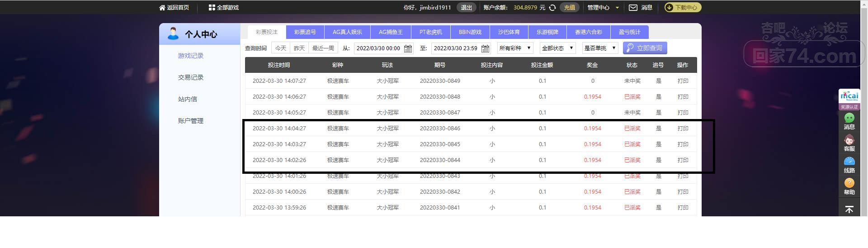Expand the 管理中心 dropdown menu
The height and width of the screenshot is (248, 868).
coord(603,8)
